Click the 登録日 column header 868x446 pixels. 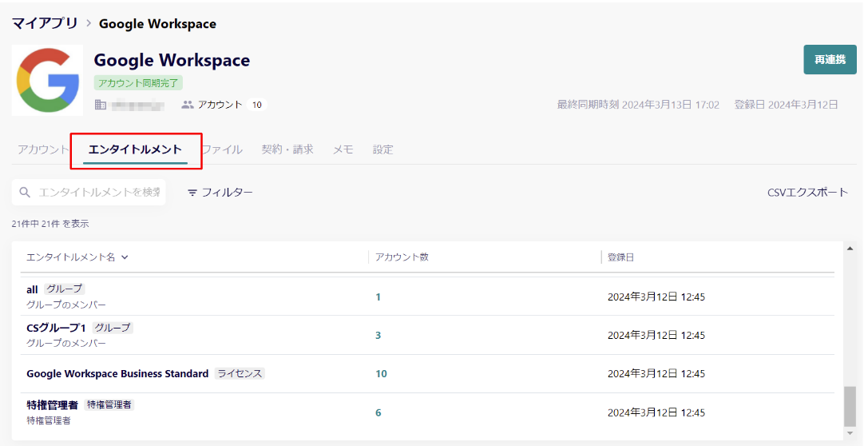tap(620, 257)
